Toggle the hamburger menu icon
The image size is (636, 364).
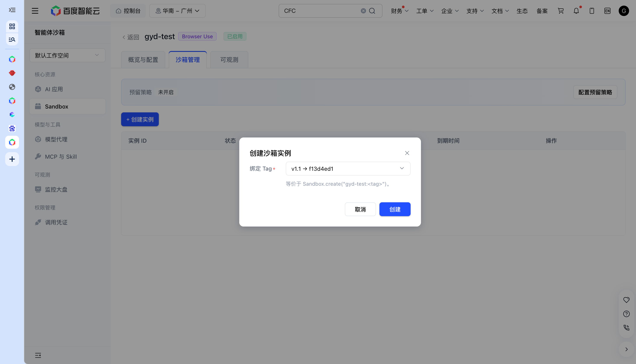click(35, 11)
